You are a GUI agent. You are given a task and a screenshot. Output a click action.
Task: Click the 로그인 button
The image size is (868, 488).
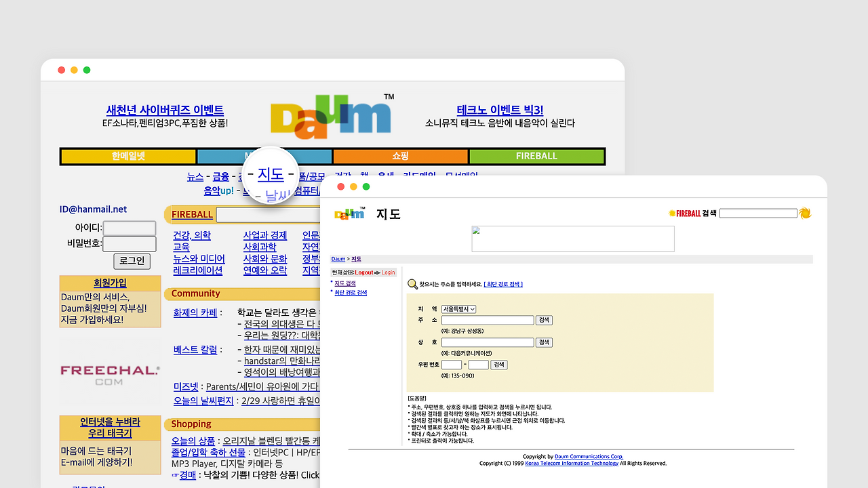(132, 261)
